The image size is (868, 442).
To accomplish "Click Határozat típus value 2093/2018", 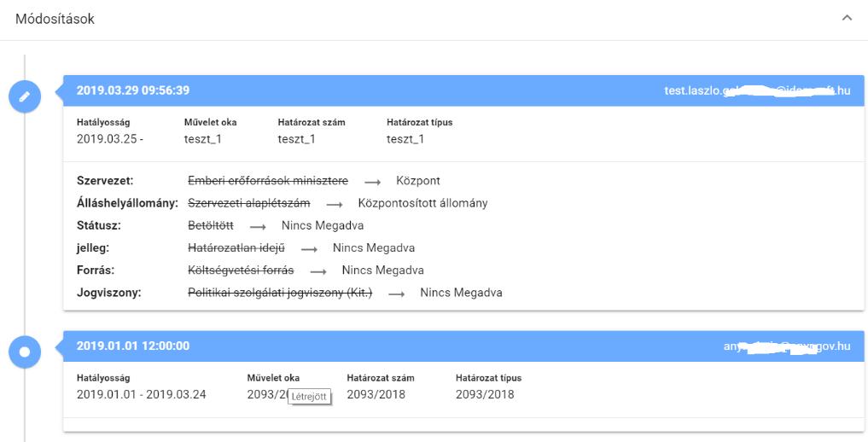I will click(485, 394).
